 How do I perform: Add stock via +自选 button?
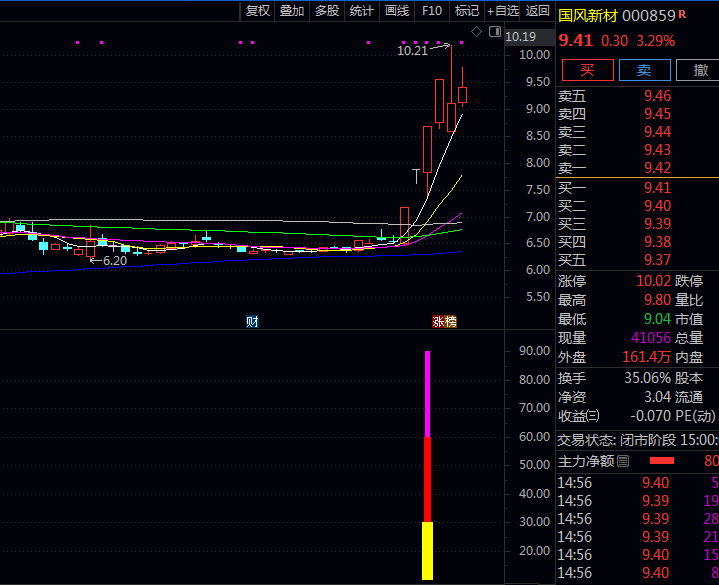point(503,11)
